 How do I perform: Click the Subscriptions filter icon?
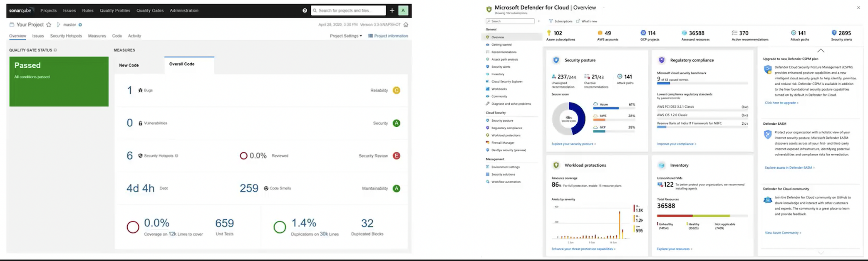tap(551, 21)
